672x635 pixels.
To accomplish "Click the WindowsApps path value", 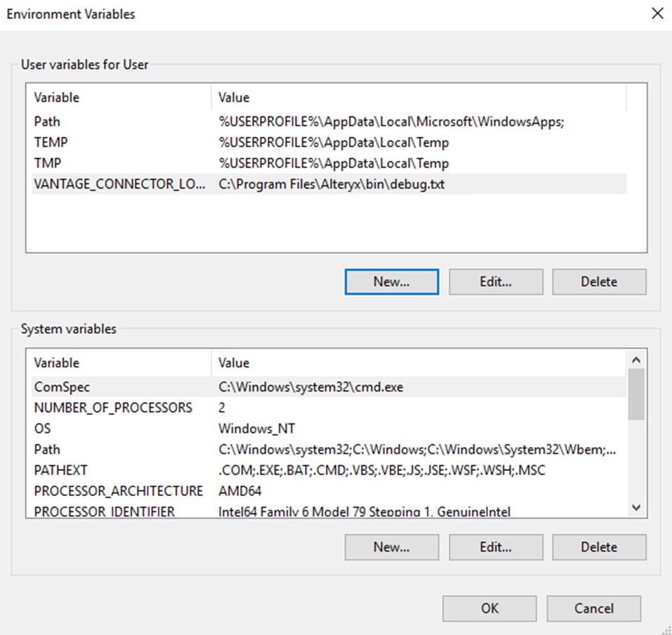I will (391, 121).
